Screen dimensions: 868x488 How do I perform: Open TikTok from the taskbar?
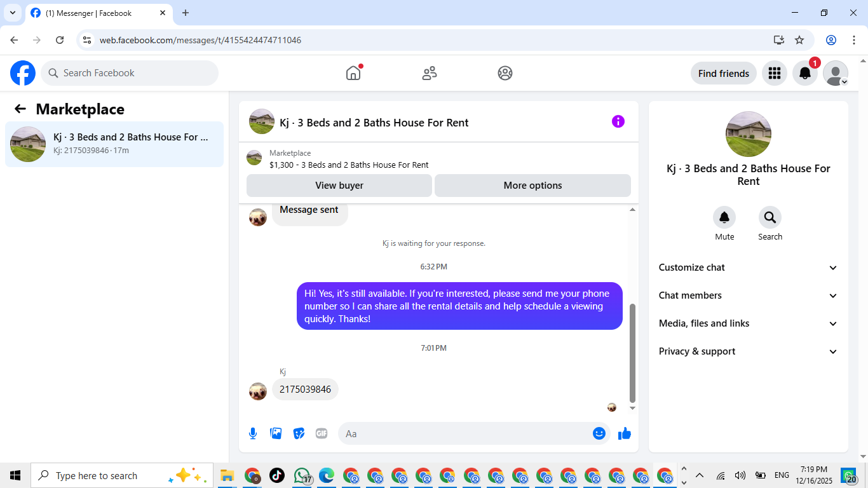coord(277,475)
